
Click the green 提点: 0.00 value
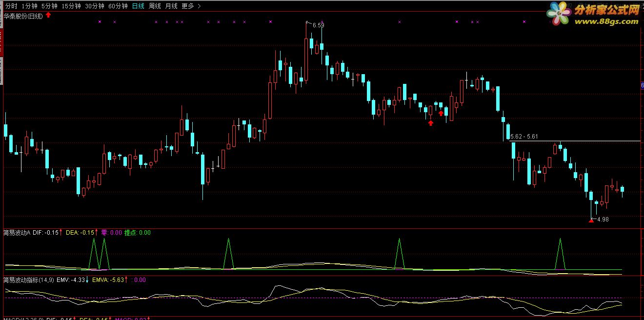tap(138, 233)
